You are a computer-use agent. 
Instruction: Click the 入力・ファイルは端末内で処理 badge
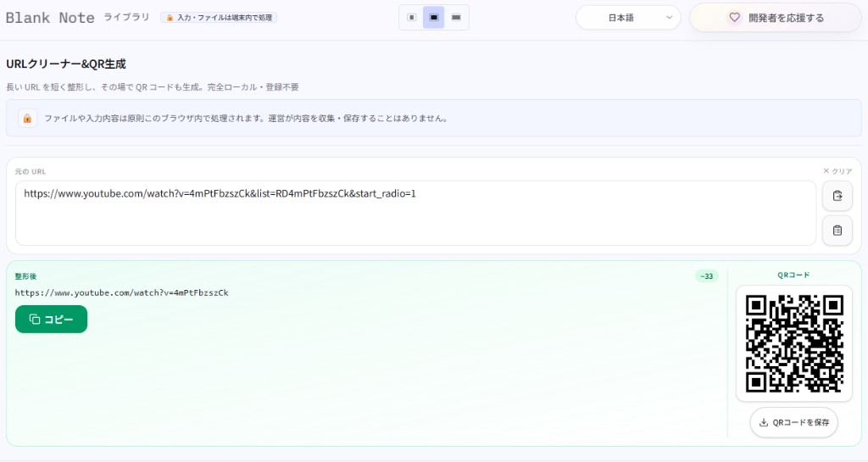click(x=219, y=18)
